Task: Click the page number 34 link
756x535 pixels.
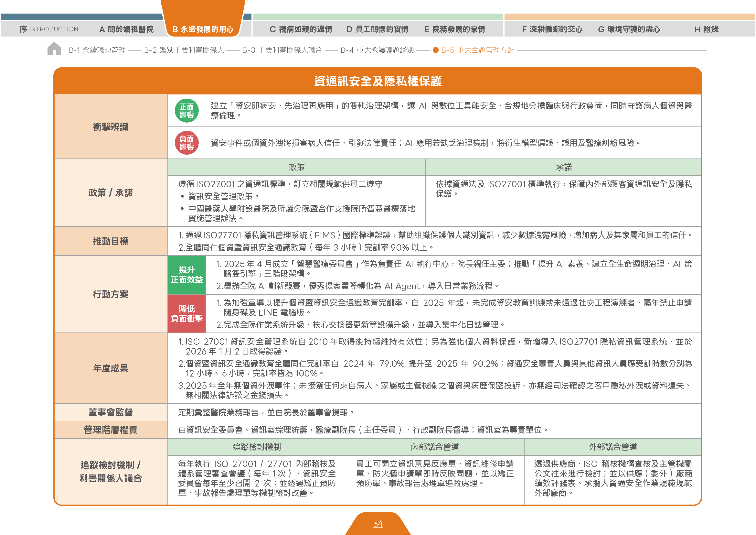Action: (x=378, y=524)
